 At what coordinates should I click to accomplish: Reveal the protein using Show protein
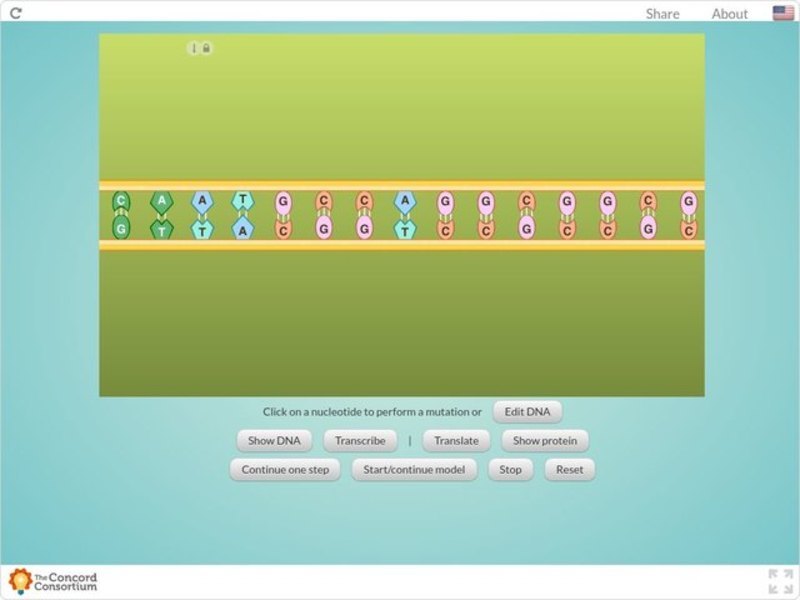(544, 440)
